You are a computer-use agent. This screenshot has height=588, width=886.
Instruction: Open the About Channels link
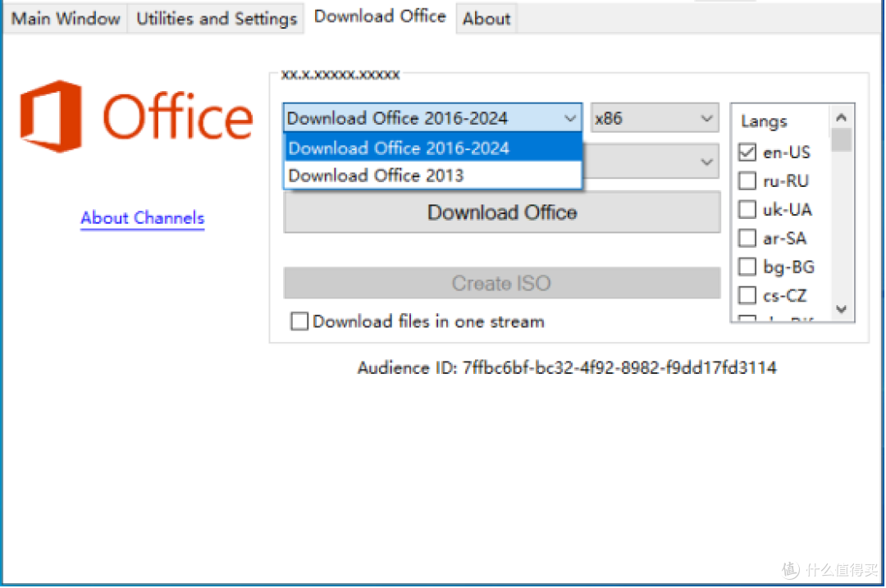click(x=143, y=218)
